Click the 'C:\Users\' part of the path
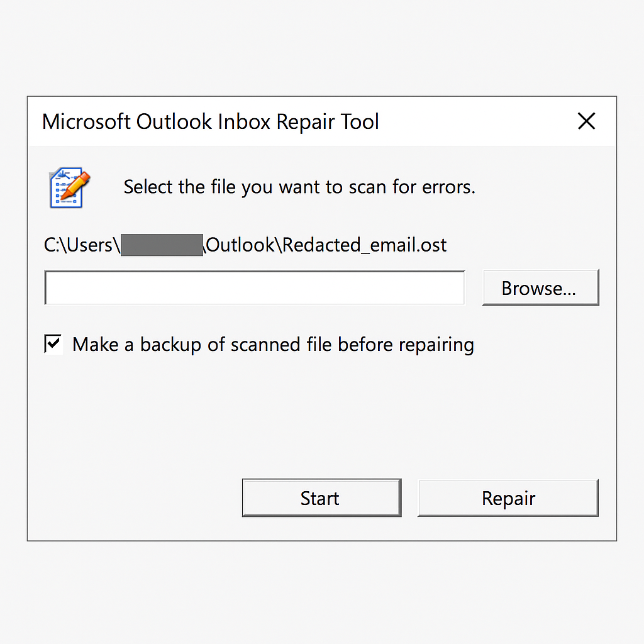Viewport: 644px width, 644px height. (82, 245)
